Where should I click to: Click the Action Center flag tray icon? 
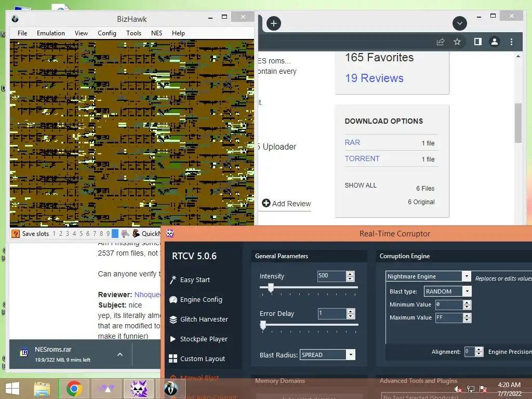[483, 389]
